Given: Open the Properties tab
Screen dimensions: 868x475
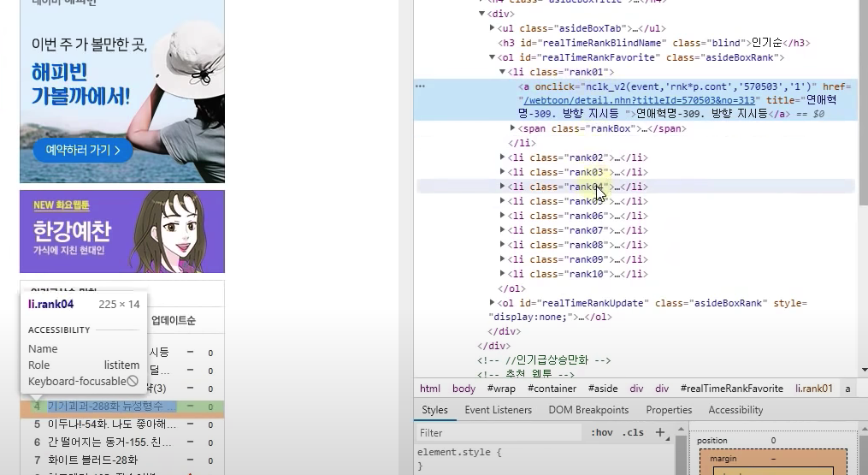Looking at the screenshot, I should [x=669, y=410].
